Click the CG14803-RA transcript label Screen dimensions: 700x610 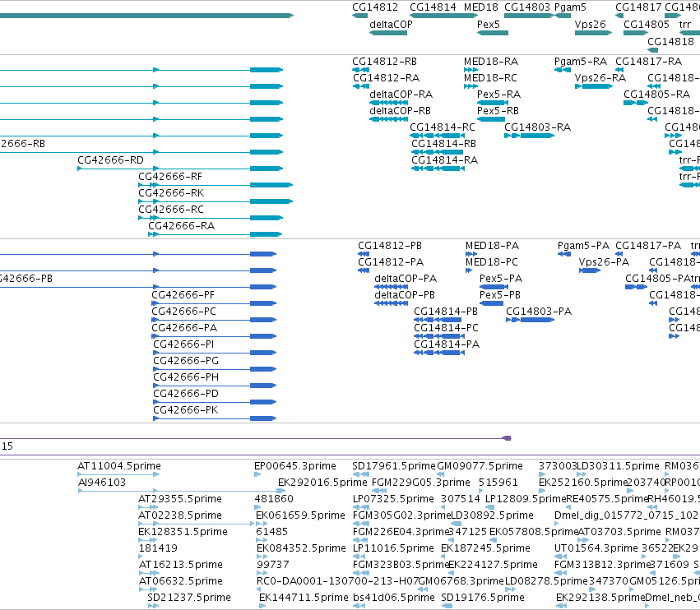[537, 127]
